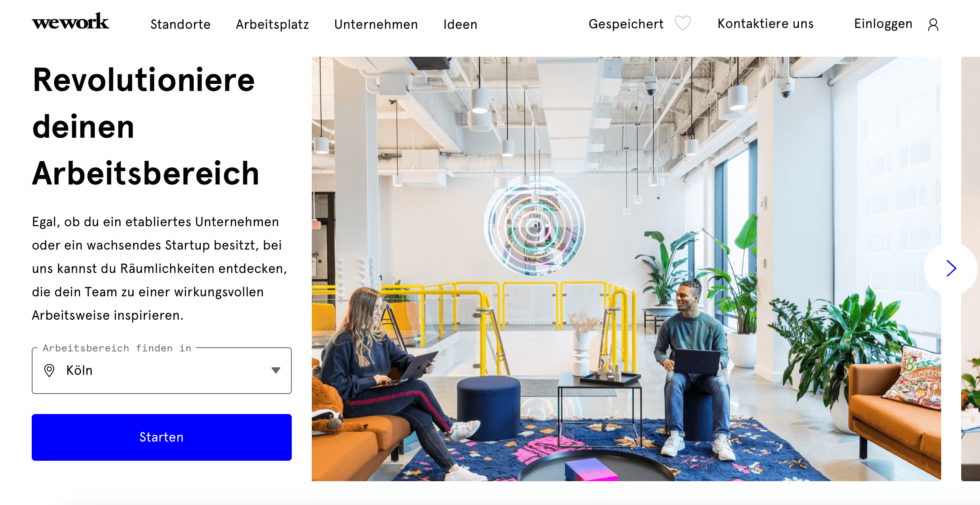The image size is (980, 505).
Task: Click the Revolutioniere deinen Arbeitsbereich heading
Action: pos(146,126)
